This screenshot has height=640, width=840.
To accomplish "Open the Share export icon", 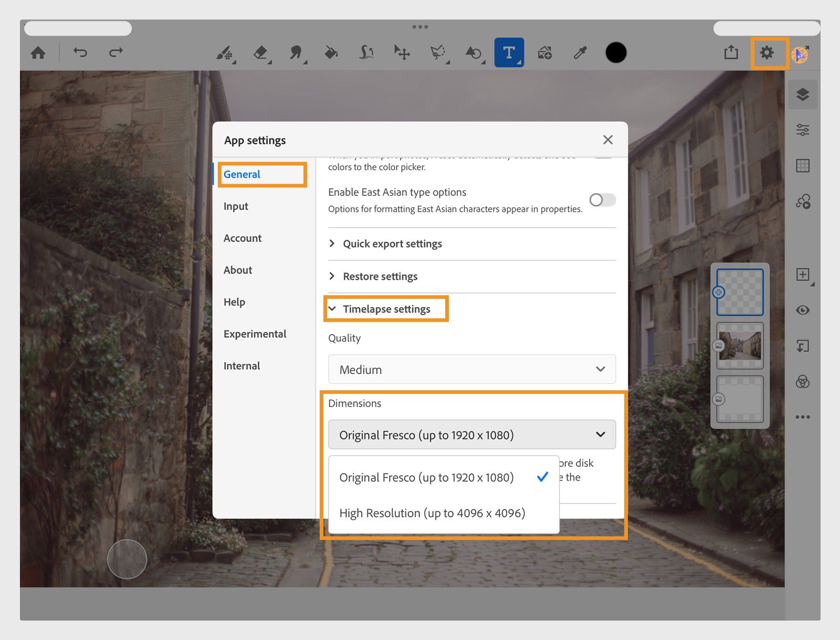I will pos(731,52).
